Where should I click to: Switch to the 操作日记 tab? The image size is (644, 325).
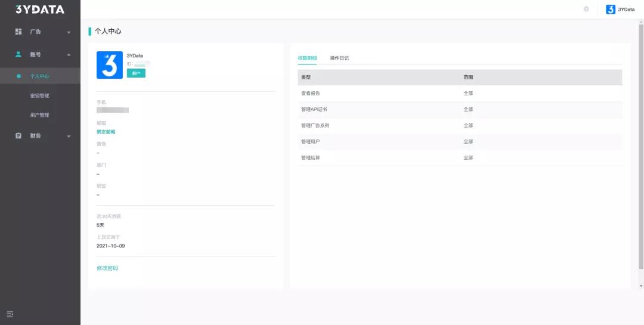tap(339, 58)
